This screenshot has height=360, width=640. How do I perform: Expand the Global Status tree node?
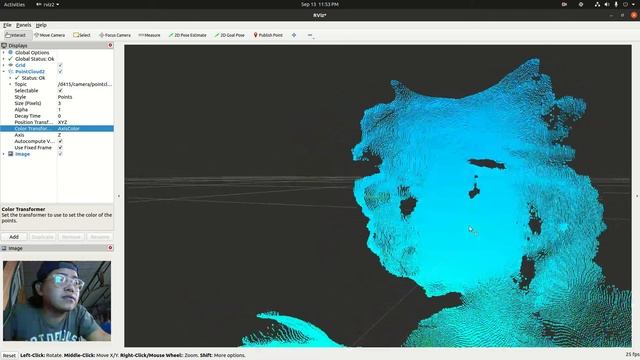[4, 59]
